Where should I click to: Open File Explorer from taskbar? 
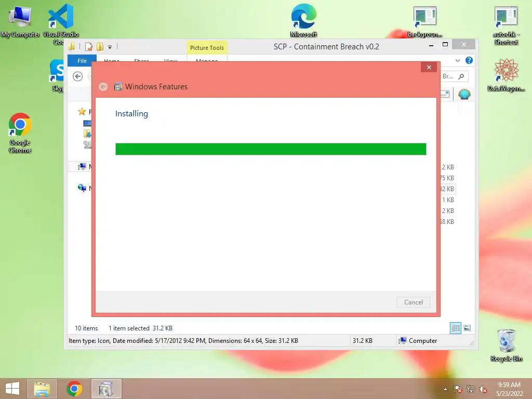pos(42,389)
